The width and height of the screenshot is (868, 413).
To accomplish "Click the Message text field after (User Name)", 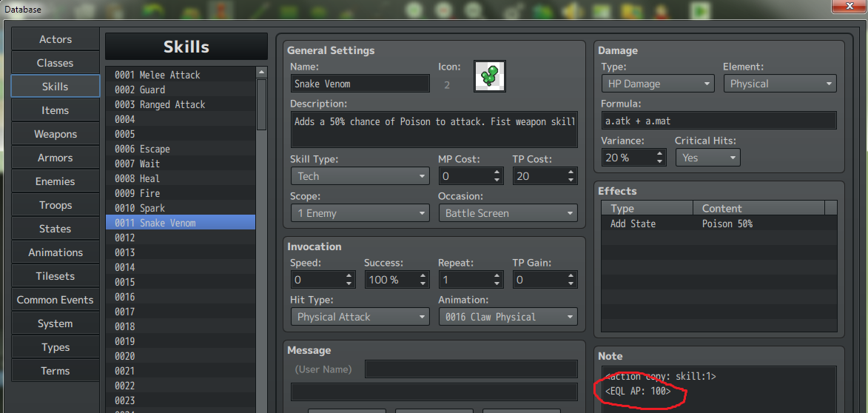I will 471,369.
